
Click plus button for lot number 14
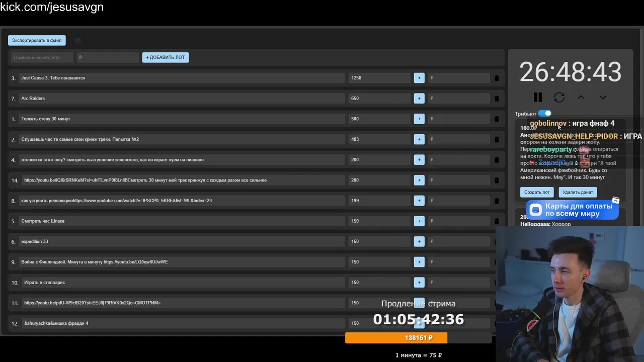click(x=419, y=180)
